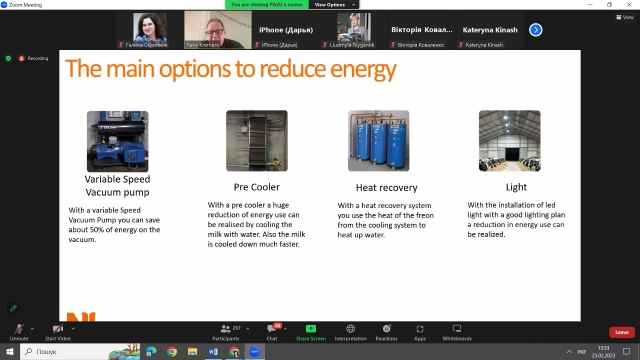640x360 pixels.
Task: Click the 'Pre Cooler' heading
Action: point(256,187)
